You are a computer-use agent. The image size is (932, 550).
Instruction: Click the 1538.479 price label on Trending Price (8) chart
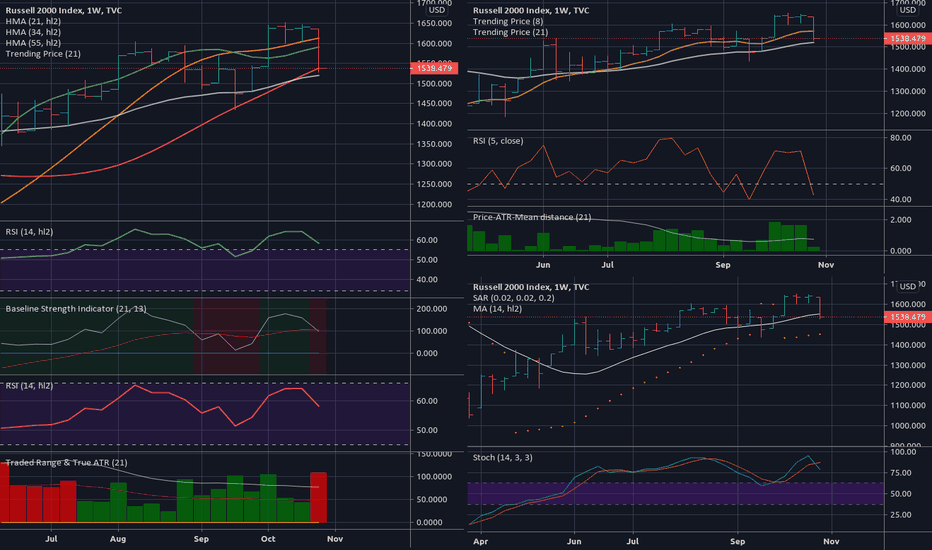click(908, 39)
